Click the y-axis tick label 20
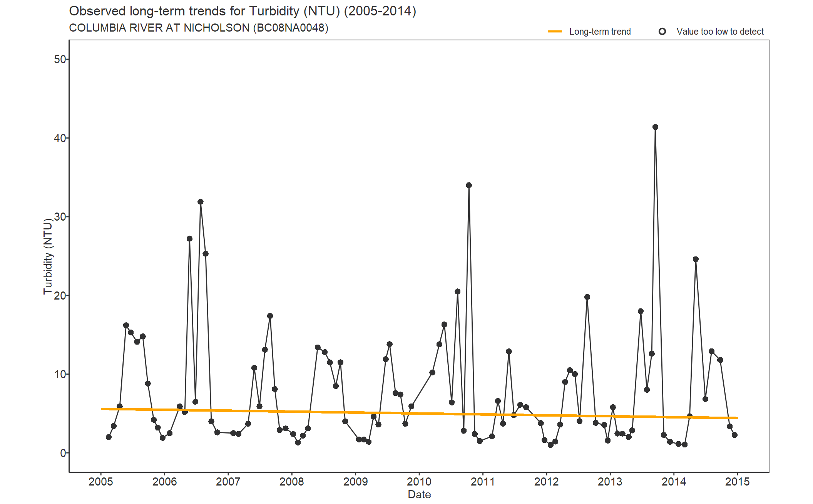The width and height of the screenshot is (813, 504). [60, 295]
